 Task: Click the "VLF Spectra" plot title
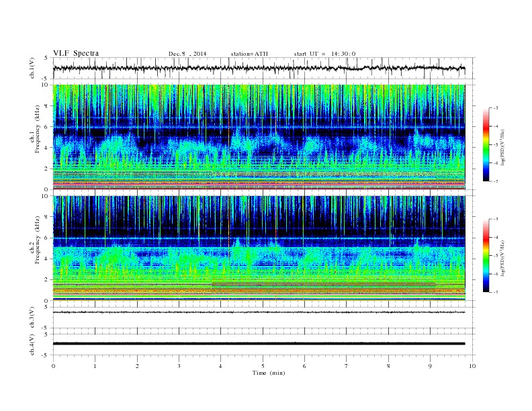(76, 53)
